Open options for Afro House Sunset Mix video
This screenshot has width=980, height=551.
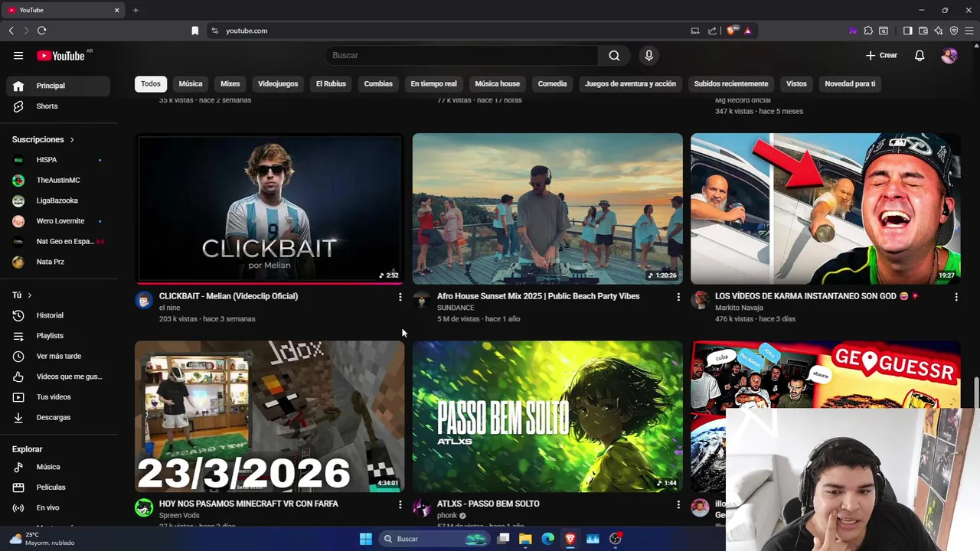click(x=678, y=297)
